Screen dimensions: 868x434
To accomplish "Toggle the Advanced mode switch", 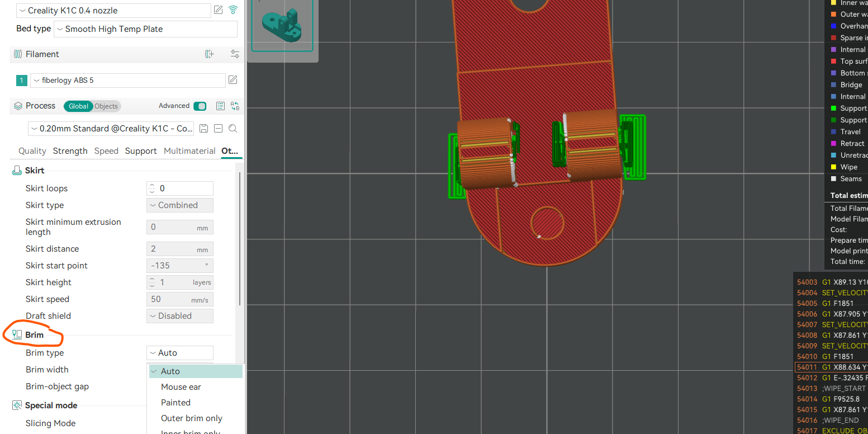I will 200,106.
